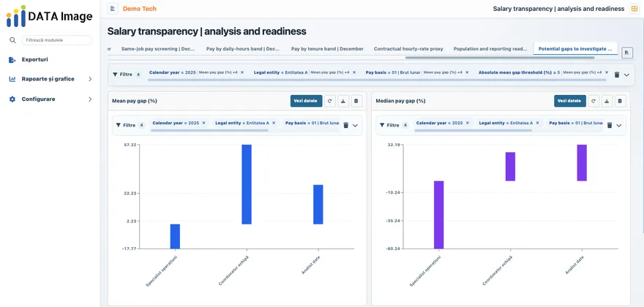
Task: Select the Population and reporting readiness tab
Action: pos(490,49)
